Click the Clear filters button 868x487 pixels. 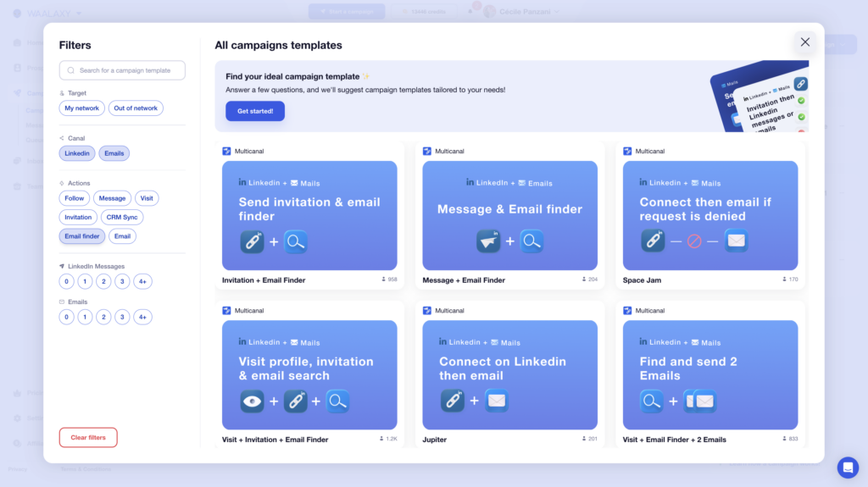point(88,438)
